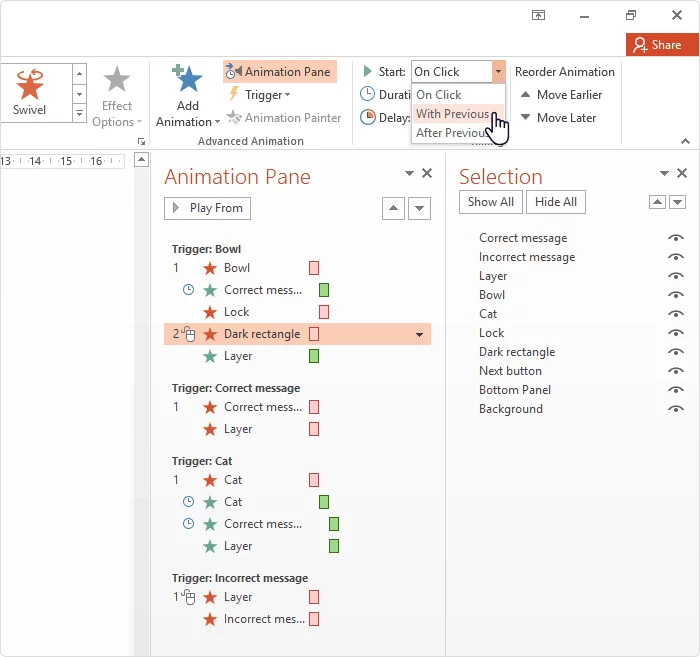This screenshot has height=657, width=700.
Task: Select Next button in Selection pane
Action: (x=510, y=370)
